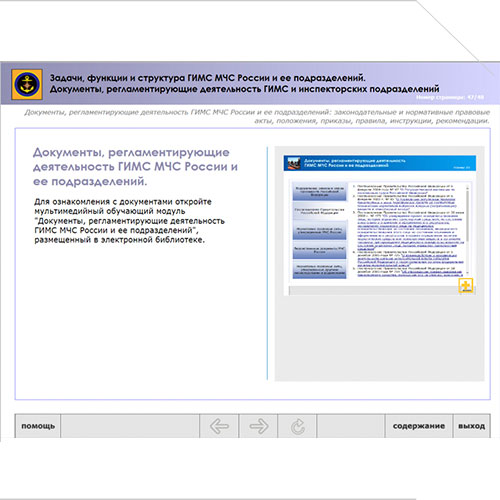500x500 pixels.
Task: Open the содержание table of contents
Action: click(419, 426)
